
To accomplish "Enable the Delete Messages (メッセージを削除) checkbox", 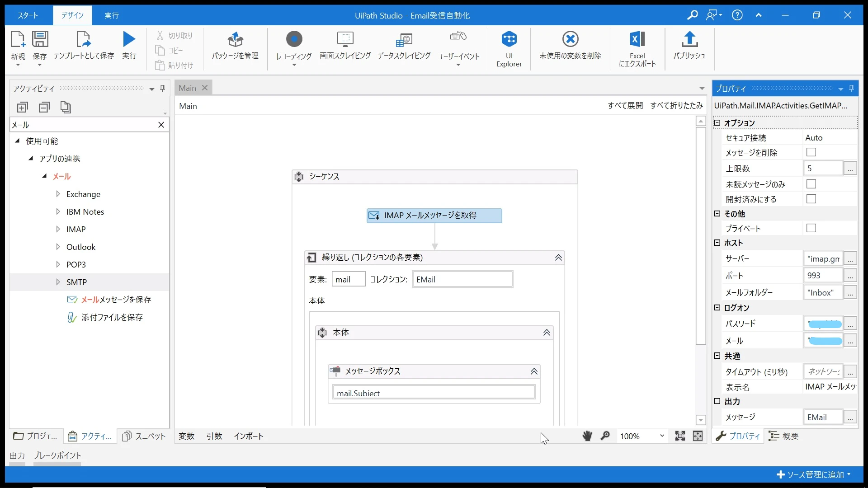I will (x=811, y=152).
